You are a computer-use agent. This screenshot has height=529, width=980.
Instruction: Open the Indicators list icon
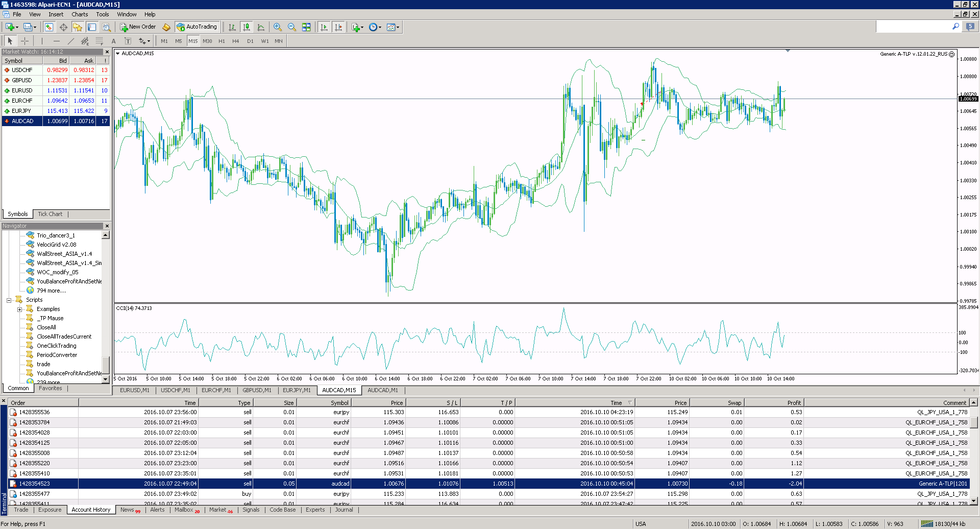point(356,27)
